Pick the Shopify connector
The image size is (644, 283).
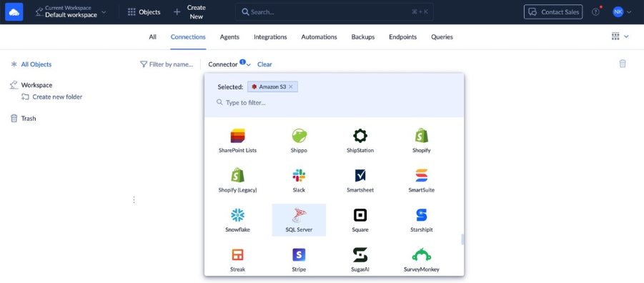pyautogui.click(x=422, y=141)
